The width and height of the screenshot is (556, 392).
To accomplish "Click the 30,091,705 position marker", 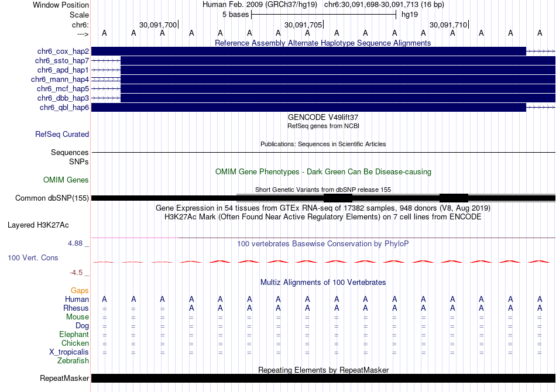I will 303,25.
